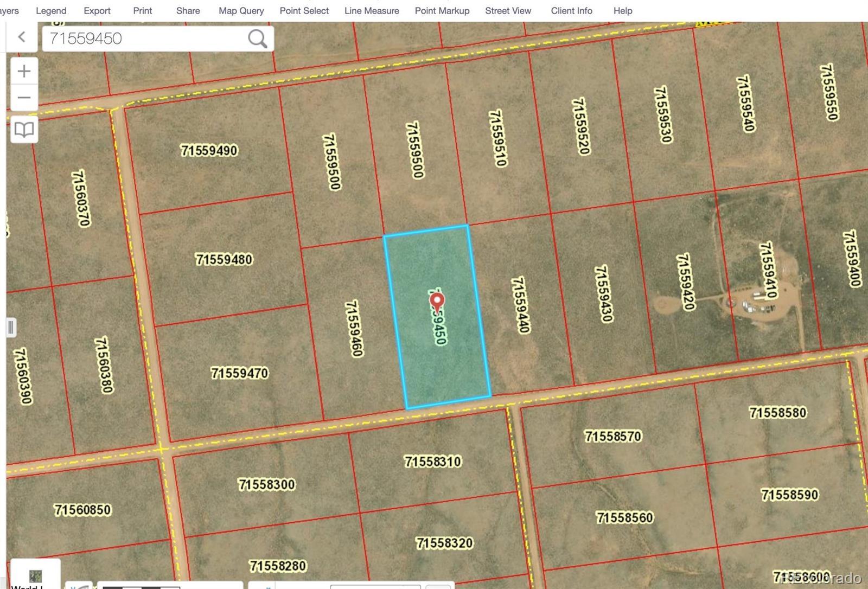Screen dimensions: 868x589
Task: Click the back arrow beside search box
Action: 22,37
